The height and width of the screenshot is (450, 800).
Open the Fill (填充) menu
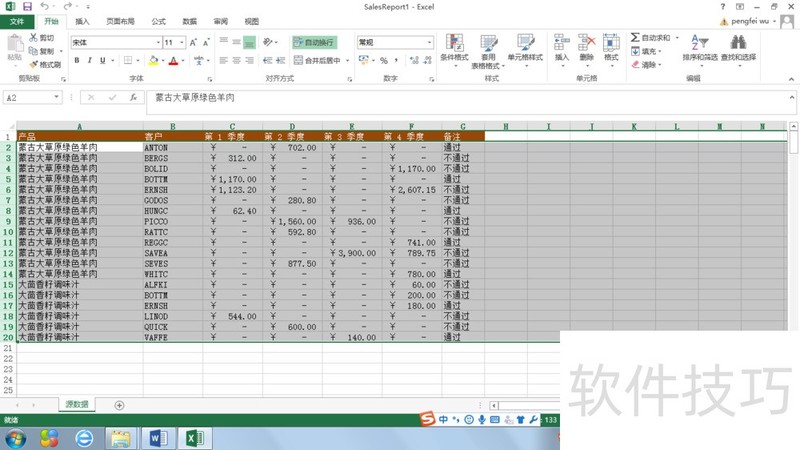[x=644, y=51]
